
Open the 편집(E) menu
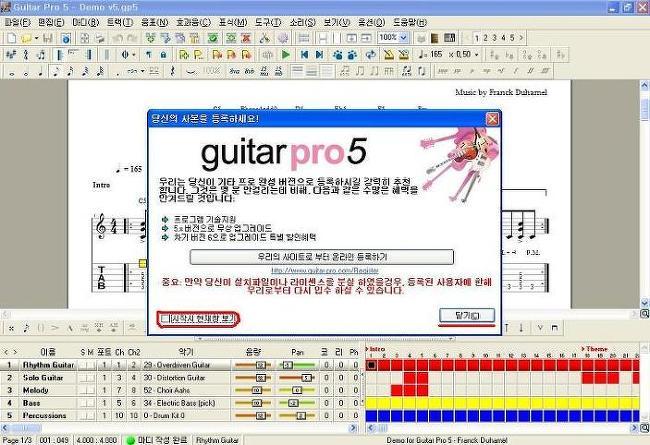coord(51,22)
